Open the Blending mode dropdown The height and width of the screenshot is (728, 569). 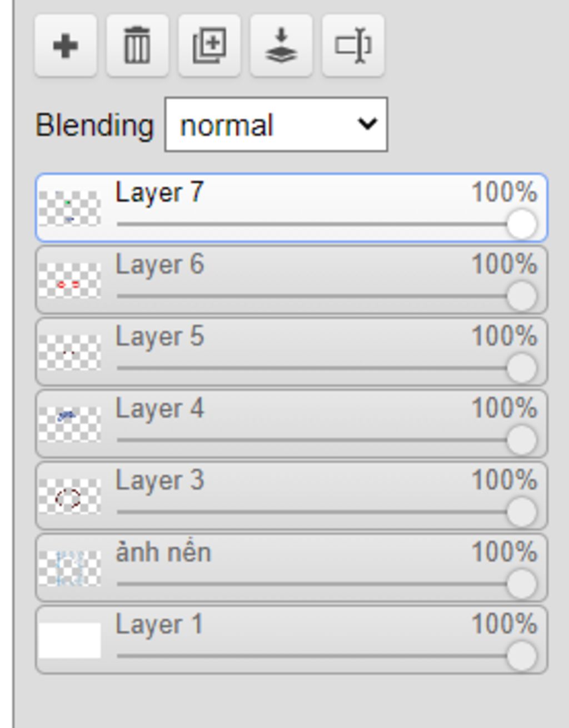point(276,125)
